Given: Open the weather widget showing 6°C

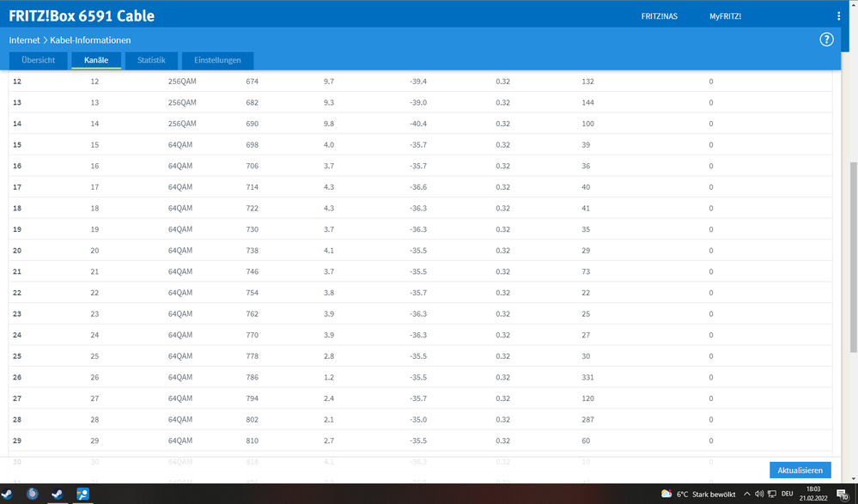Looking at the screenshot, I should pyautogui.click(x=698, y=495).
